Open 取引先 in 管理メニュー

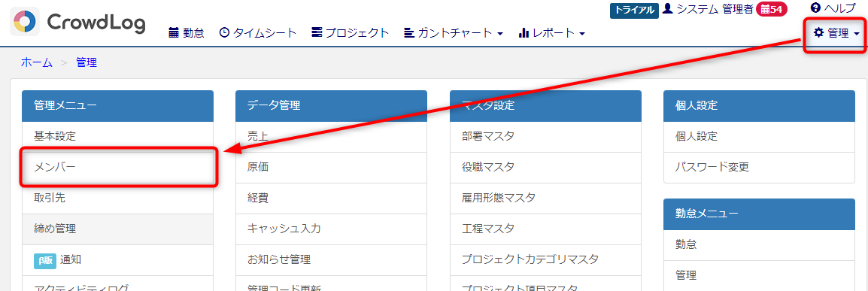click(x=118, y=198)
